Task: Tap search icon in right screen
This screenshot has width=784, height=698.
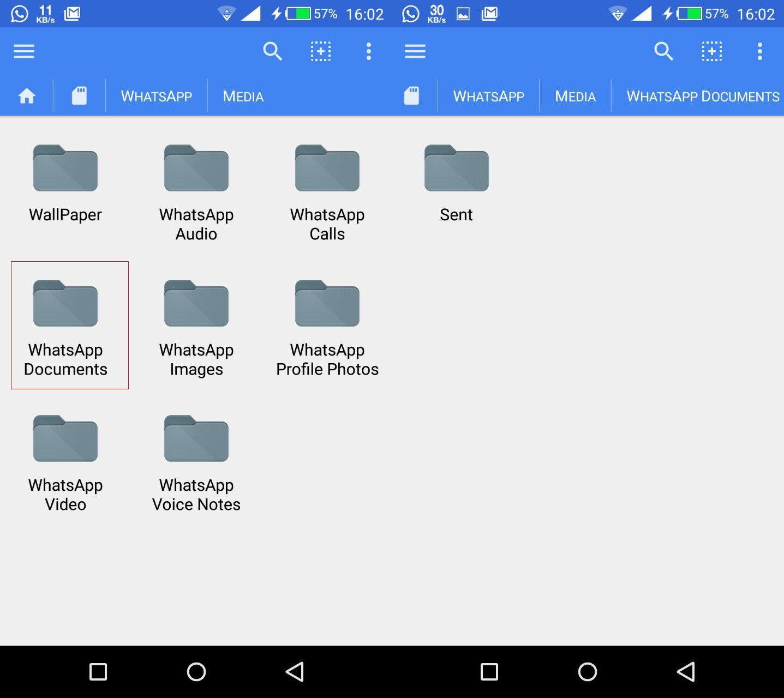Action: (x=663, y=51)
